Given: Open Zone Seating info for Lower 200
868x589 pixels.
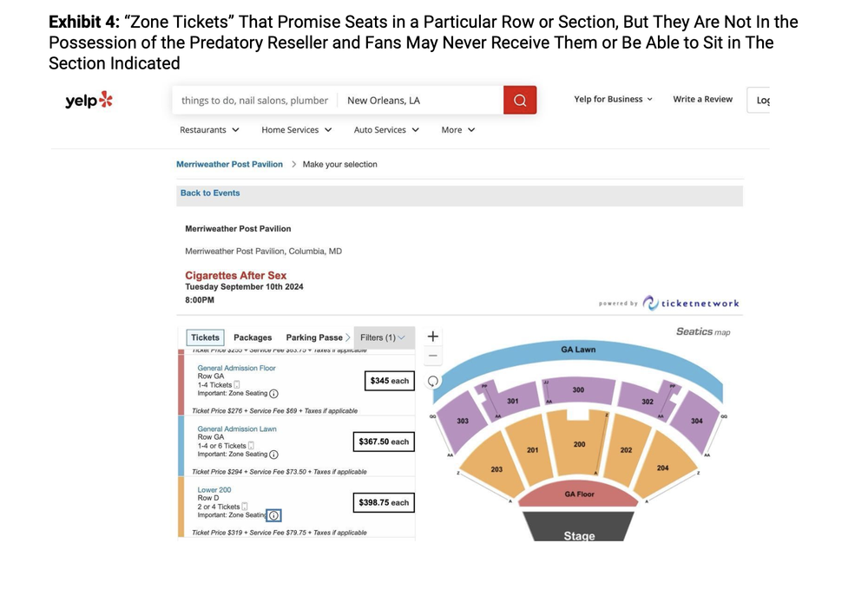Looking at the screenshot, I should tap(273, 515).
